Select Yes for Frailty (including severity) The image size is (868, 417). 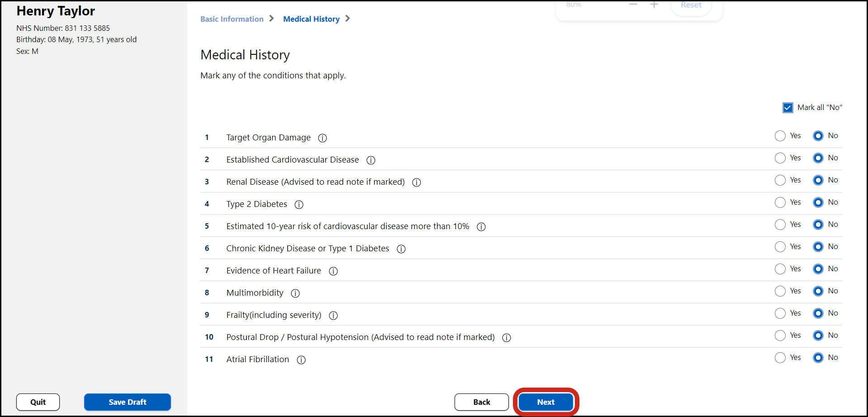tap(780, 313)
